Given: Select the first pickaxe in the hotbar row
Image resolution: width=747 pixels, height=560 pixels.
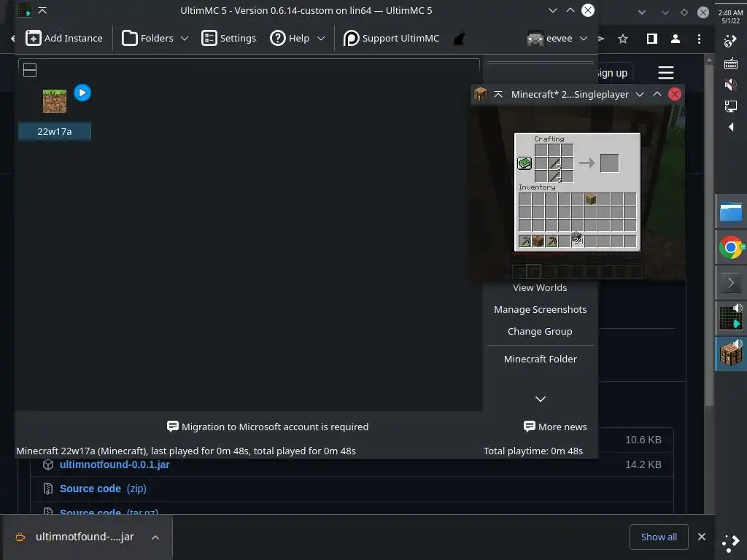Looking at the screenshot, I should tap(525, 241).
